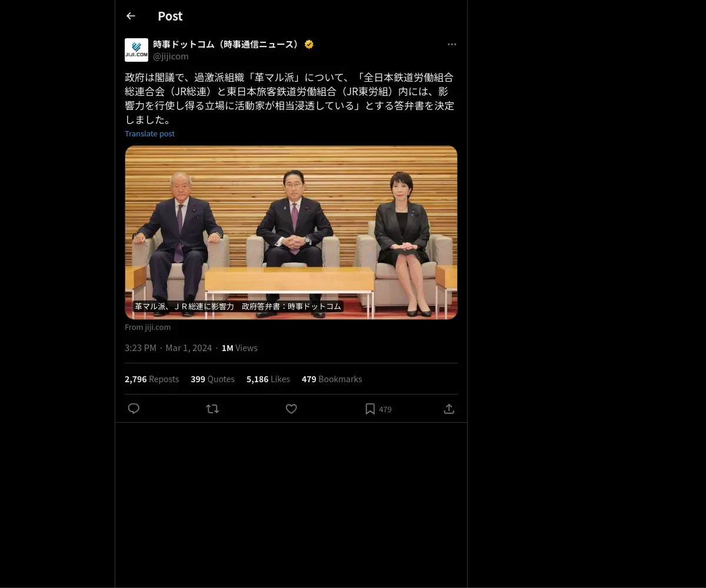
Task: Click the repost arrows icon
Action: [x=212, y=409]
